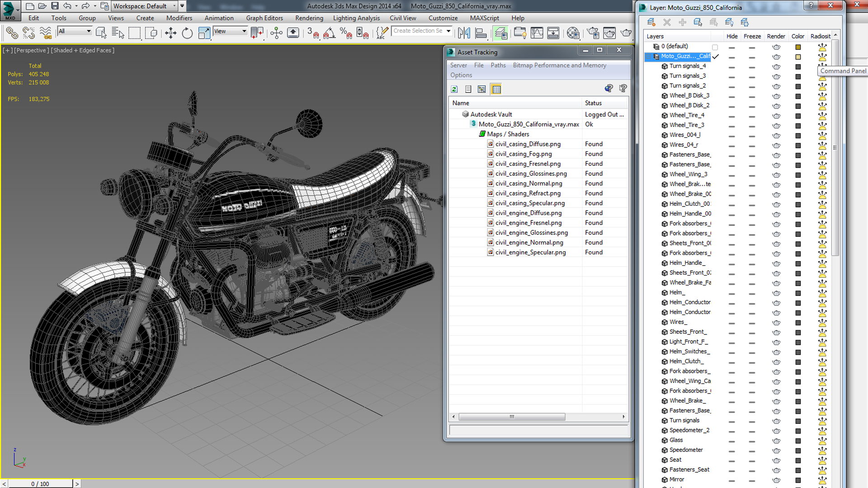Viewport: 868px width, 488px height.
Task: Open the Curve Editor icon
Action: (537, 33)
